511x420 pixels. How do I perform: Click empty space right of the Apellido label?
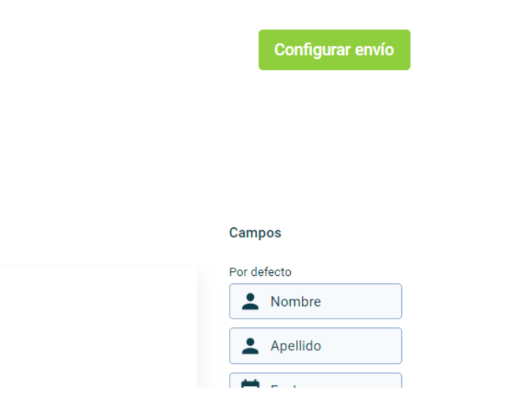[x=360, y=346]
